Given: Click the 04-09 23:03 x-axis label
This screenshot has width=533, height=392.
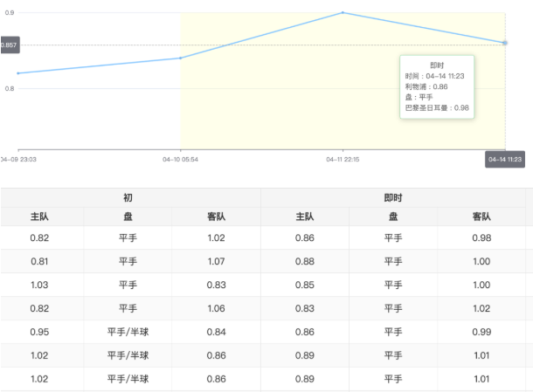Looking at the screenshot, I should tap(19, 160).
